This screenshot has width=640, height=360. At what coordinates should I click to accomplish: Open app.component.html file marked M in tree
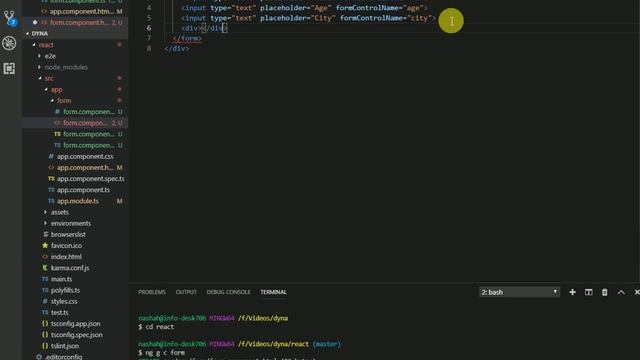click(x=85, y=167)
